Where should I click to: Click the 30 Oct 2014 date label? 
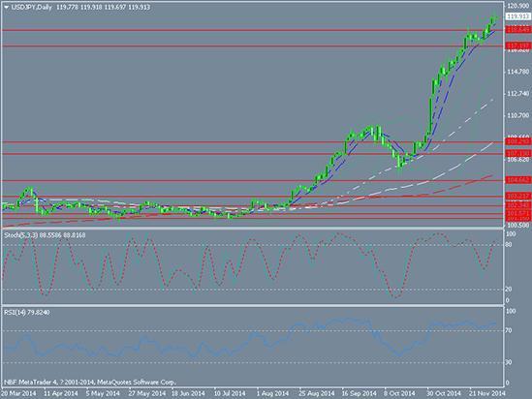[x=443, y=393]
